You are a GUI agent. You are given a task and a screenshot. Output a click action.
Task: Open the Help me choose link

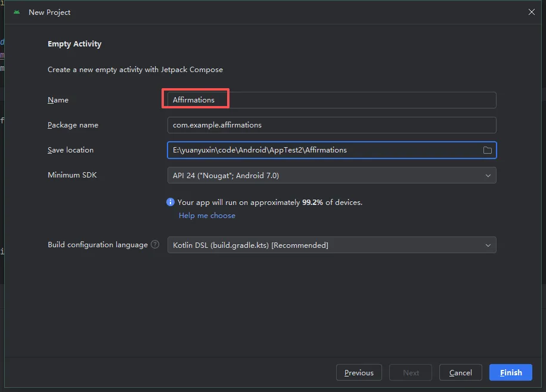(x=207, y=216)
